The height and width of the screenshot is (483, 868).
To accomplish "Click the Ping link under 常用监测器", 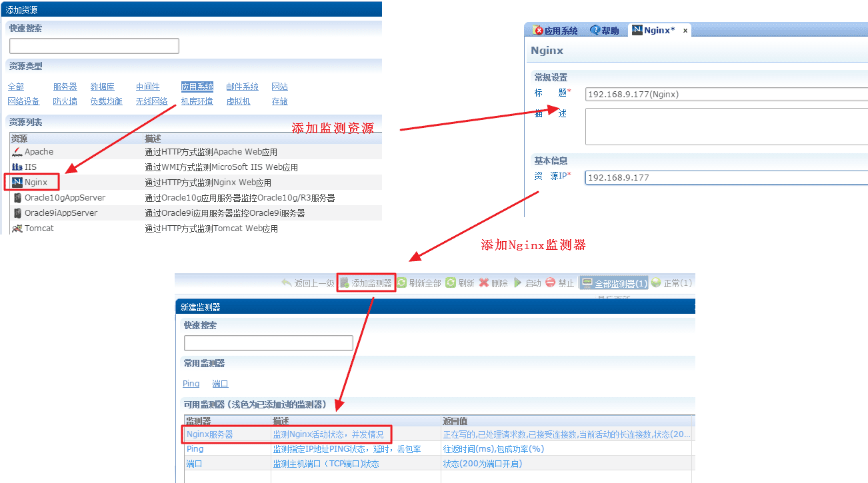I will click(191, 384).
